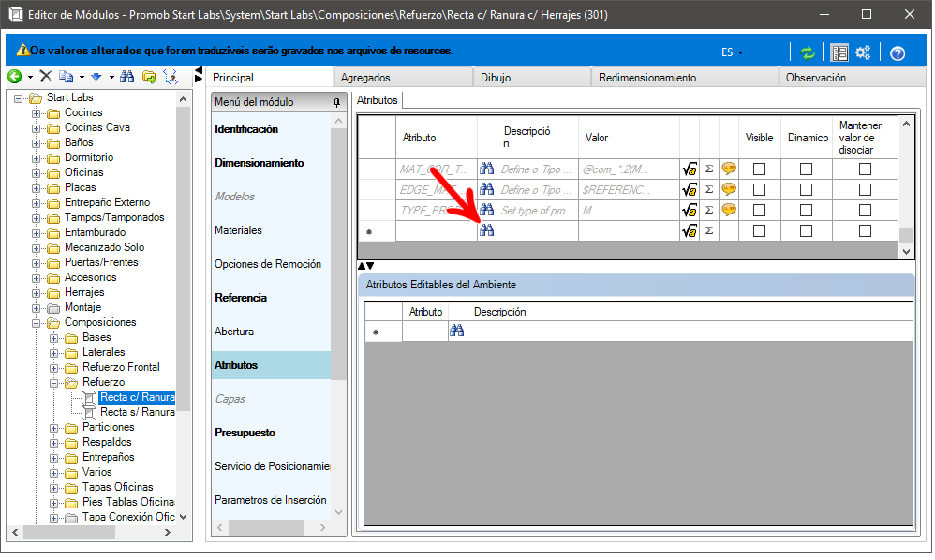Click the delete X icon in the tree toolbar
Image resolution: width=935 pixels, height=560 pixels.
(45, 77)
